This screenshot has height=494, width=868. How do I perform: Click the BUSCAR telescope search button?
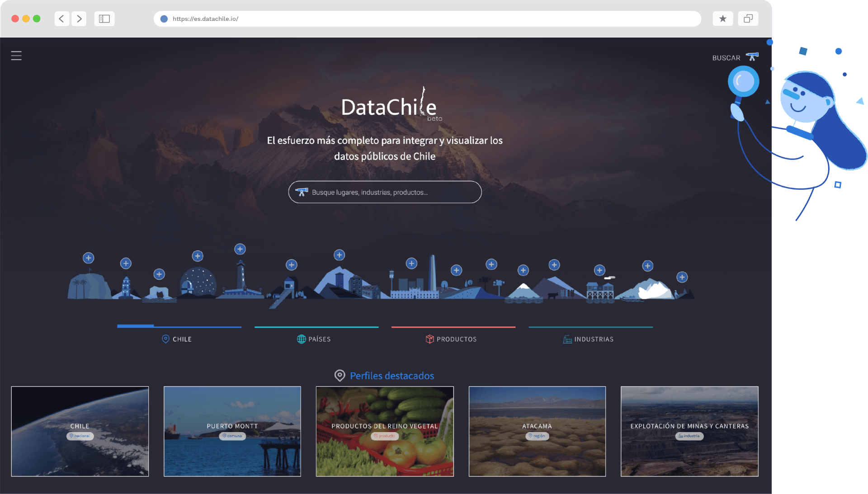point(735,57)
